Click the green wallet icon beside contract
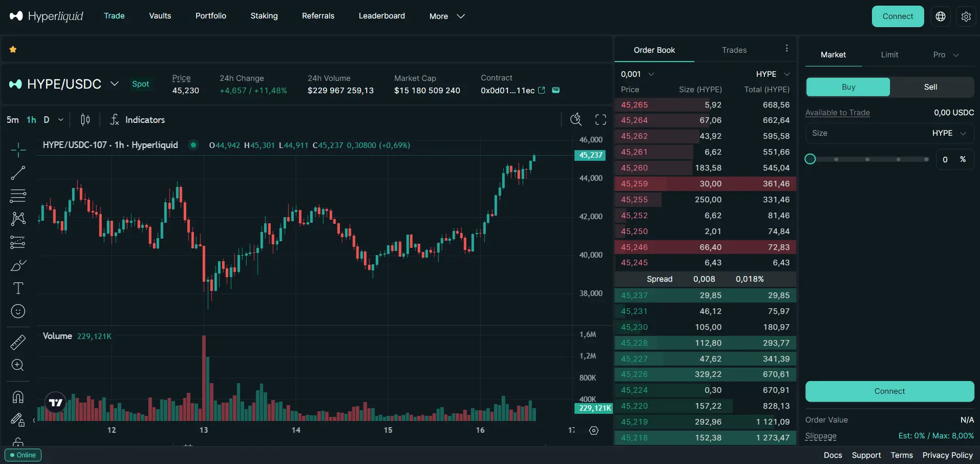Screen dimensions: 980x464 coord(556,90)
